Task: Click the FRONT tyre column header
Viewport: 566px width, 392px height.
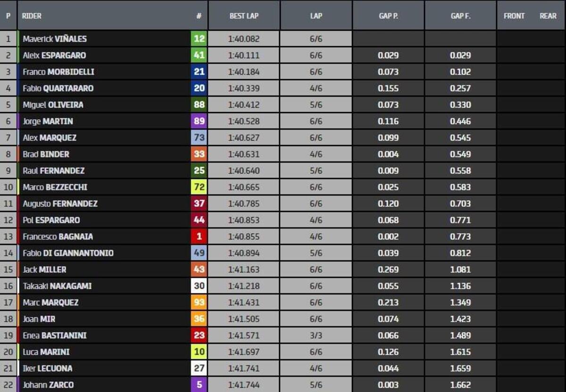Action: click(x=514, y=16)
